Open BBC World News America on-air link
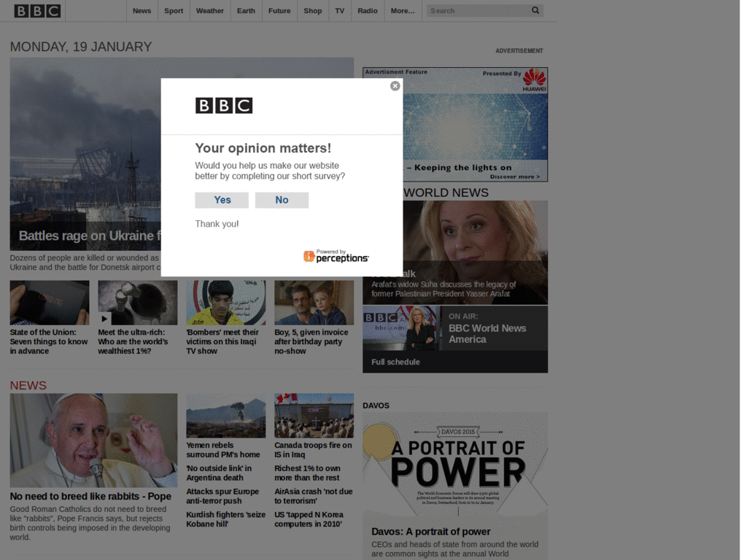Viewport: 747px width, 560px height. pyautogui.click(x=487, y=334)
